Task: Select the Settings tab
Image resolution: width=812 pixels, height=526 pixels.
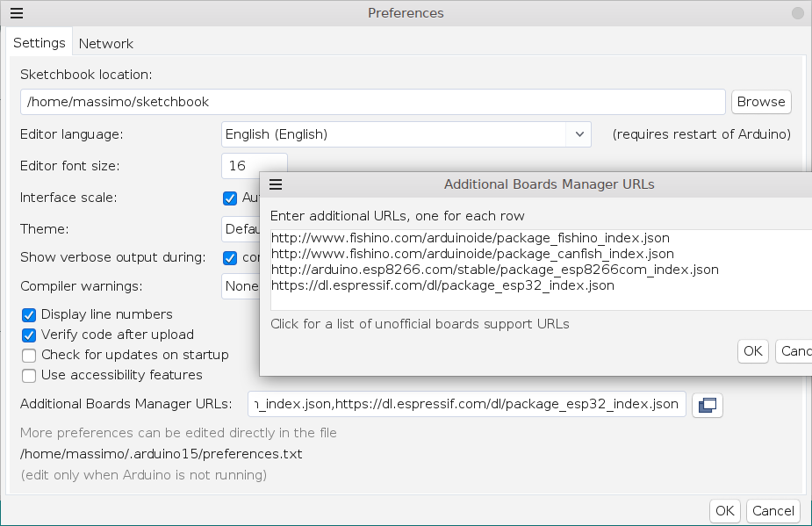Action: tap(39, 43)
